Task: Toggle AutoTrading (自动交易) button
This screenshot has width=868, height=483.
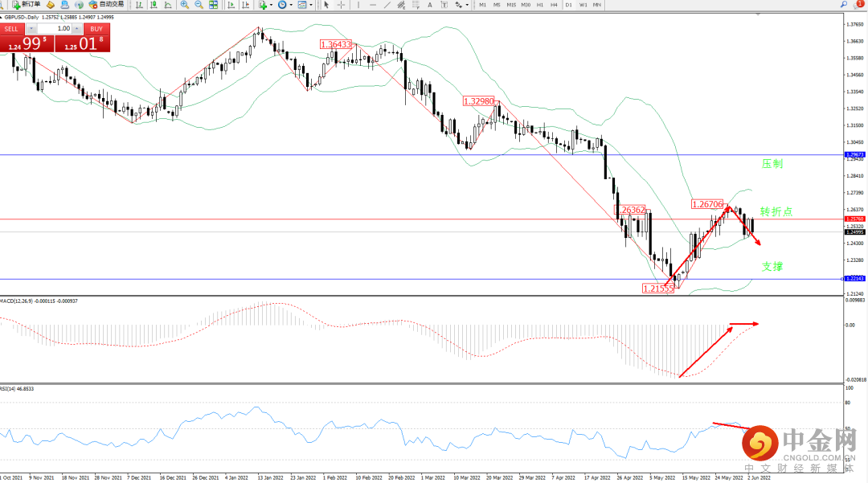Action: (x=106, y=5)
